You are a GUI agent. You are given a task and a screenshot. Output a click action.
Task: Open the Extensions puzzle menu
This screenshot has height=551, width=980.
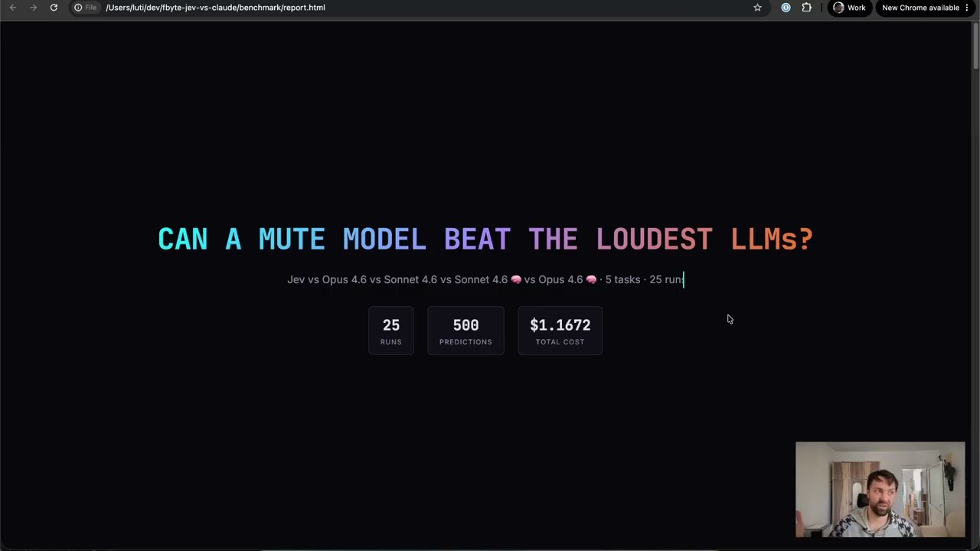(806, 8)
